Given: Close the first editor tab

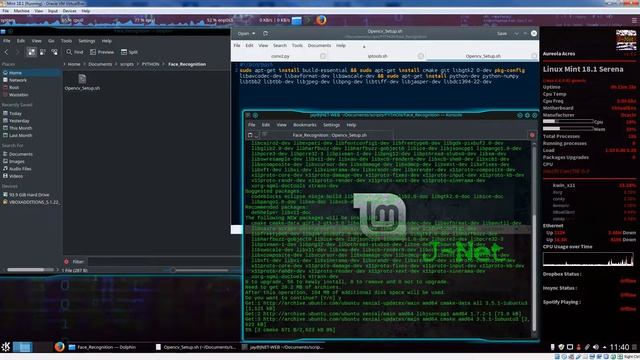Looking at the screenshot, I should click(323, 56).
